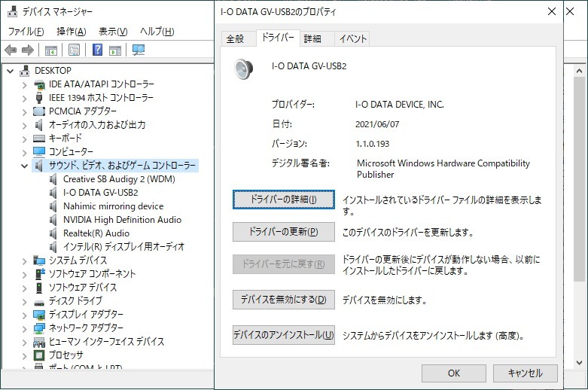
Task: Click speaker icon beside Realtek(R) Audio
Action: point(53,233)
